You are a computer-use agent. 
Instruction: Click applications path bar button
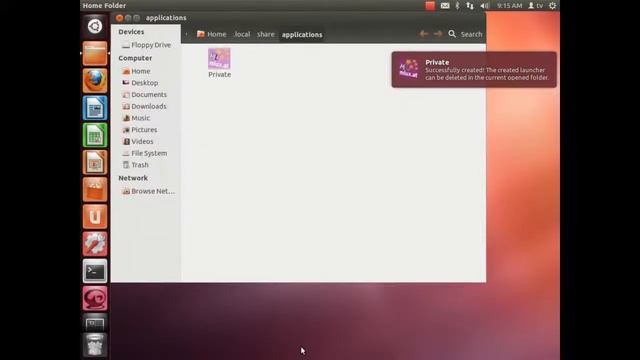302,35
